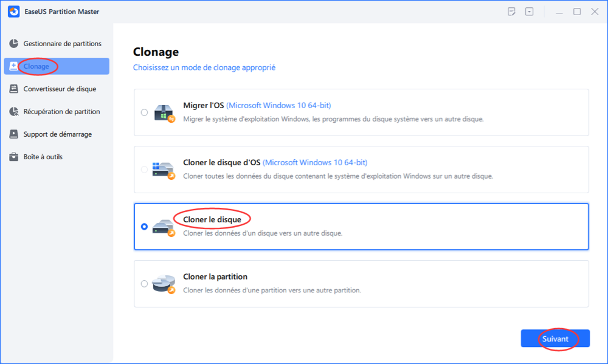Expand the title bar dropdown menu icon
Image resolution: width=608 pixels, height=364 pixels.
tap(530, 12)
